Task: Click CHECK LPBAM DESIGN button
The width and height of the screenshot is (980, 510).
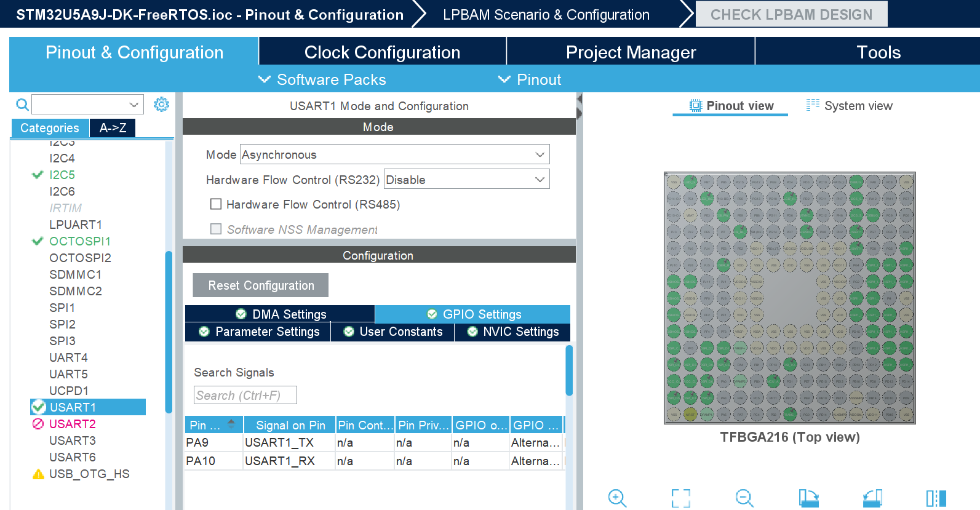Action: pyautogui.click(x=791, y=14)
